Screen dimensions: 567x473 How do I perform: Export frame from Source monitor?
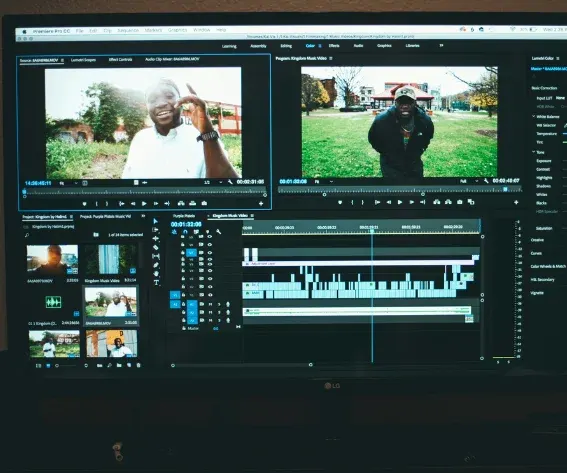[204, 204]
